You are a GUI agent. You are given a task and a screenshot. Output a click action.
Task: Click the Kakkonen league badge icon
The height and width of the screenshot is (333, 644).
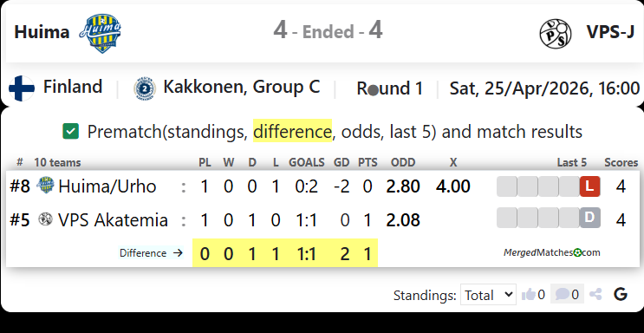coord(145,88)
